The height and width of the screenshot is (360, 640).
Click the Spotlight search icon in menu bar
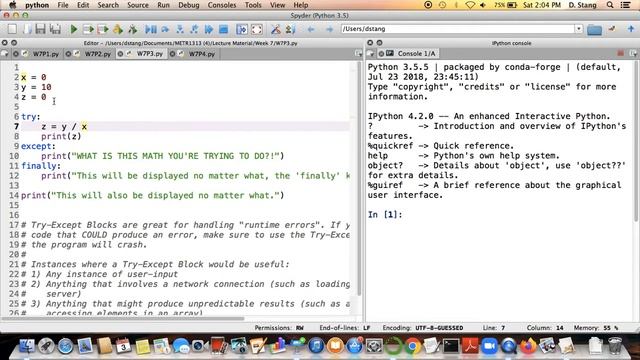[610, 5]
